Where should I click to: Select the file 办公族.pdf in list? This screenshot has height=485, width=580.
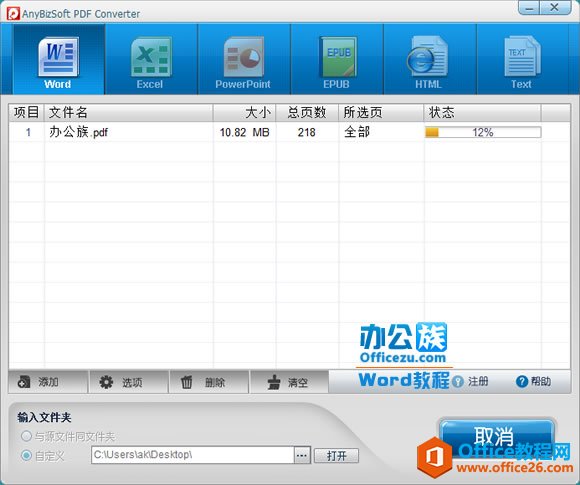(78, 132)
